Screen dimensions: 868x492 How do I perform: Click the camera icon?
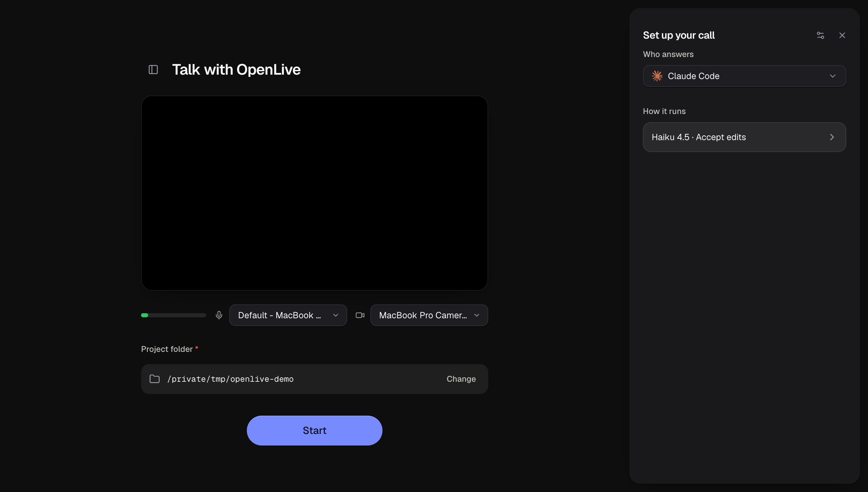[360, 315]
